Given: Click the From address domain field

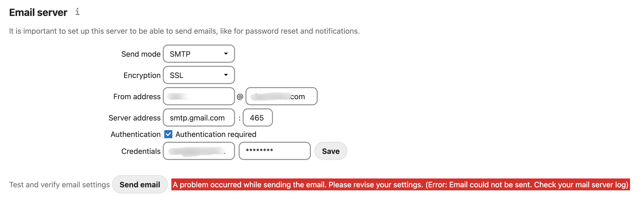Looking at the screenshot, I should coord(281,96).
